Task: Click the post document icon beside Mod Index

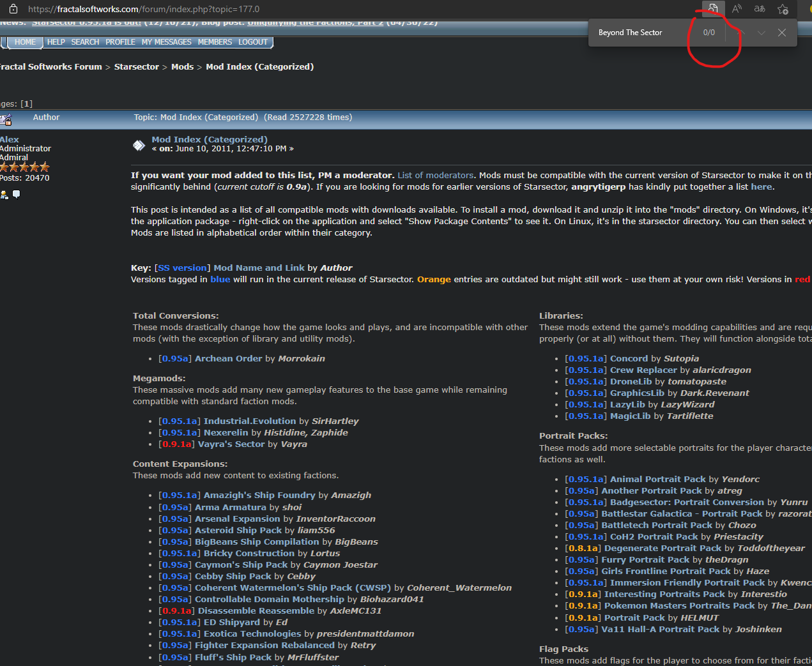Action: tap(139, 145)
